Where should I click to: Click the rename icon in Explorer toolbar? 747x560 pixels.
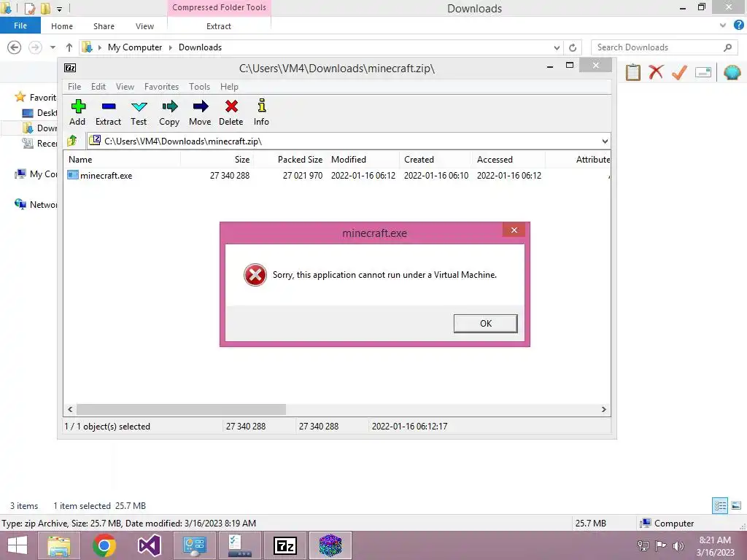pos(703,72)
